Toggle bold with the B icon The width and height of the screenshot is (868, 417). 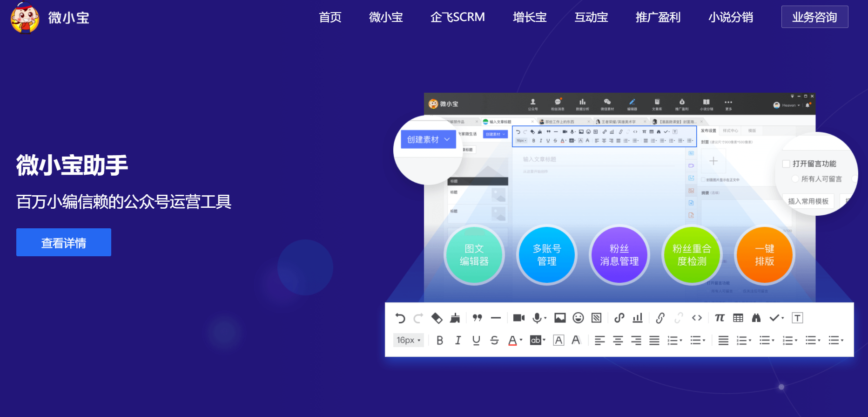(x=440, y=341)
